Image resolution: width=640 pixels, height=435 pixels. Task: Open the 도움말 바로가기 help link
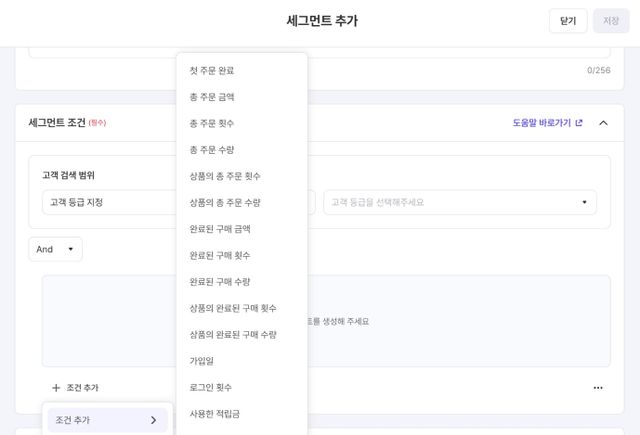tap(542, 123)
